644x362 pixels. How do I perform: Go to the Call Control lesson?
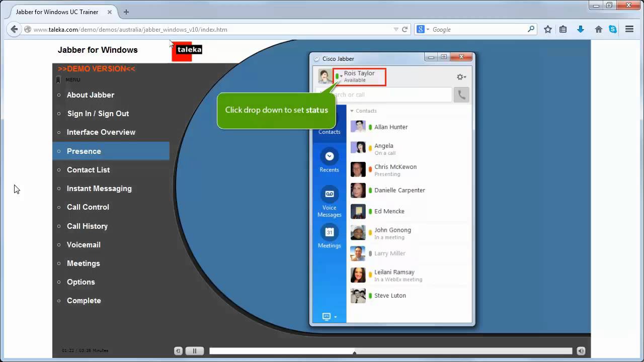(x=88, y=207)
